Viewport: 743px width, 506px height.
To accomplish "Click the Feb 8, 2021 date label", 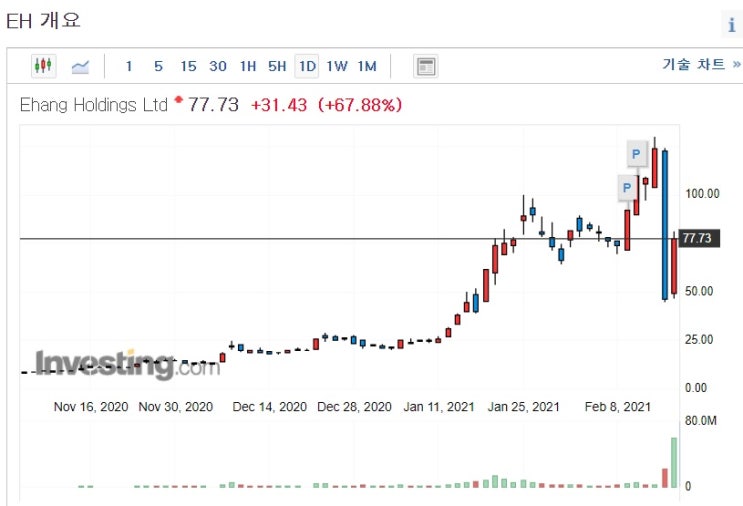I will coord(617,407).
